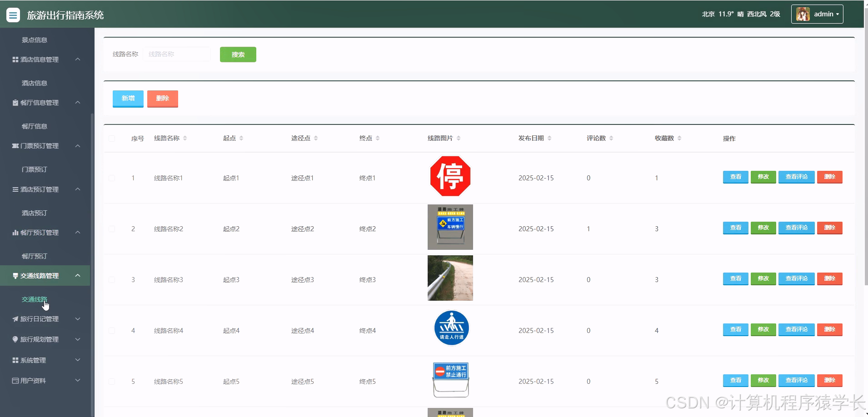Screen dimensions: 868x417
Task: Click the 系统管理 grid icon
Action: point(15,360)
